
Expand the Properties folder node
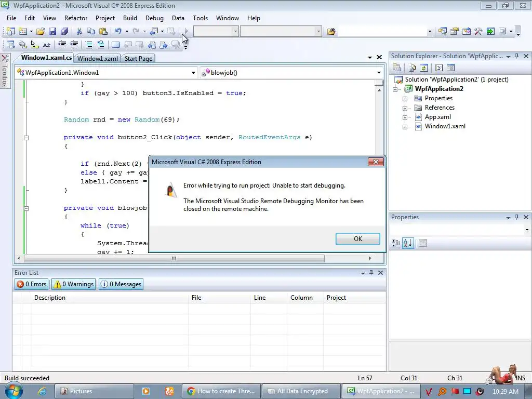405,99
